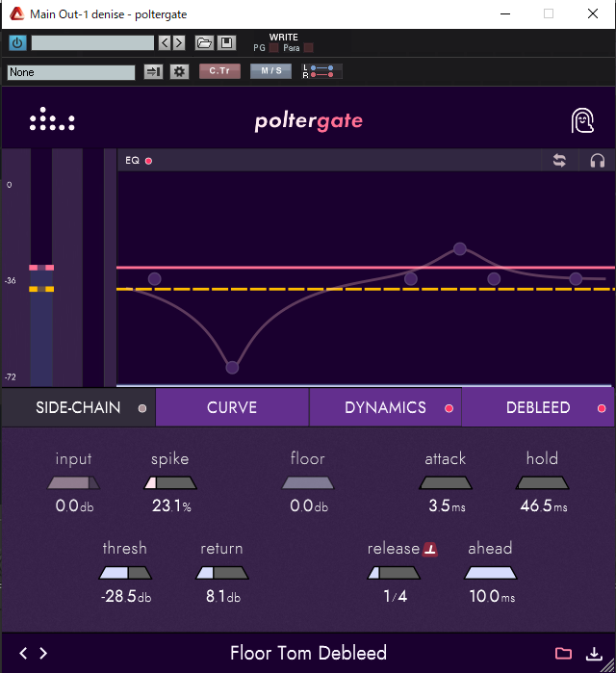The width and height of the screenshot is (616, 673).
Task: Toggle the M / S button
Action: coord(271,71)
